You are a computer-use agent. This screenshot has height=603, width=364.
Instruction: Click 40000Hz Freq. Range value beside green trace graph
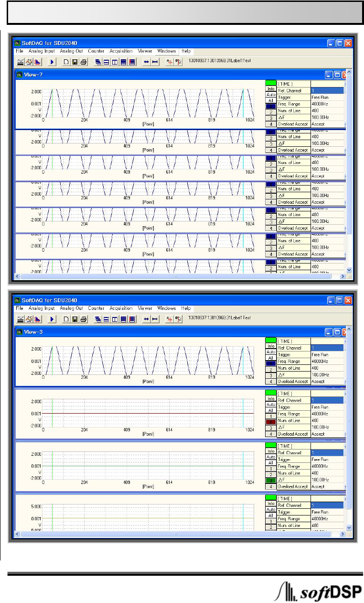(327, 466)
